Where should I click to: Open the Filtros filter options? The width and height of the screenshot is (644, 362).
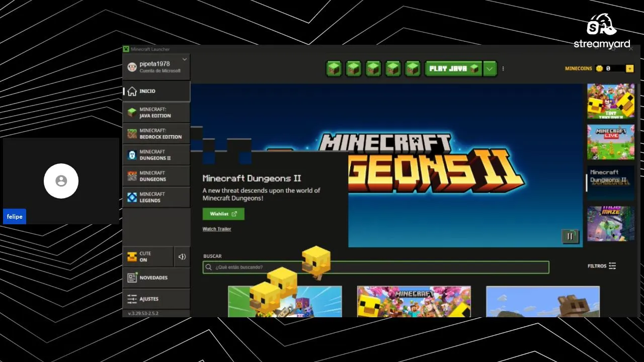[602, 266]
